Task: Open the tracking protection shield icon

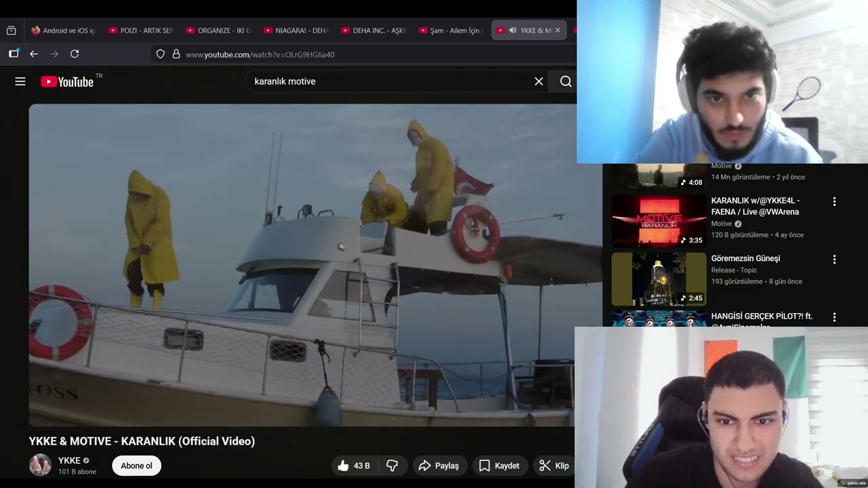Action: 160,54
